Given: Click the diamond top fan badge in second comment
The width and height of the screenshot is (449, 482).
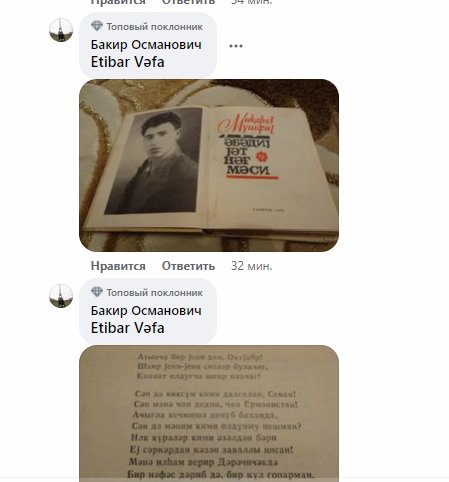Looking at the screenshot, I should click(x=97, y=292).
